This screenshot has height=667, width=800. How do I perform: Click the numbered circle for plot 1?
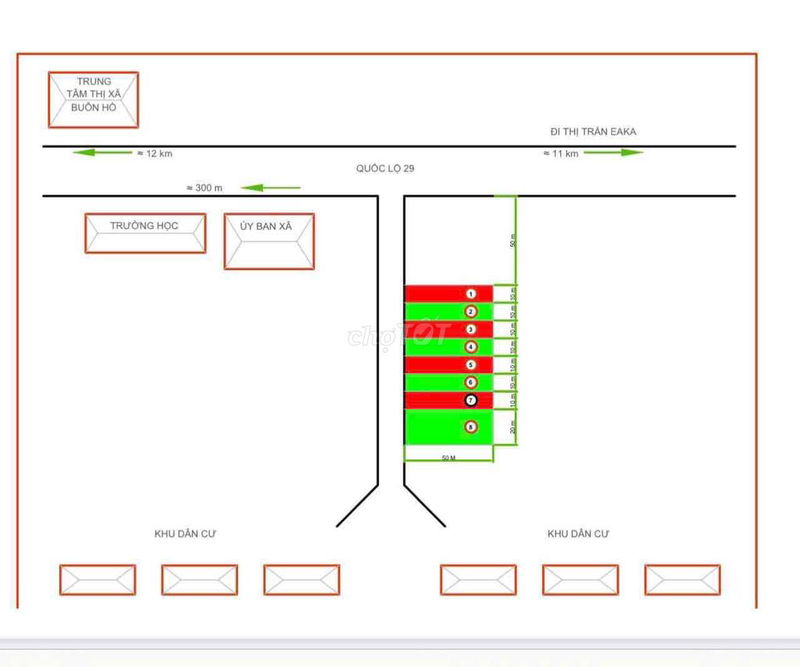[471, 293]
